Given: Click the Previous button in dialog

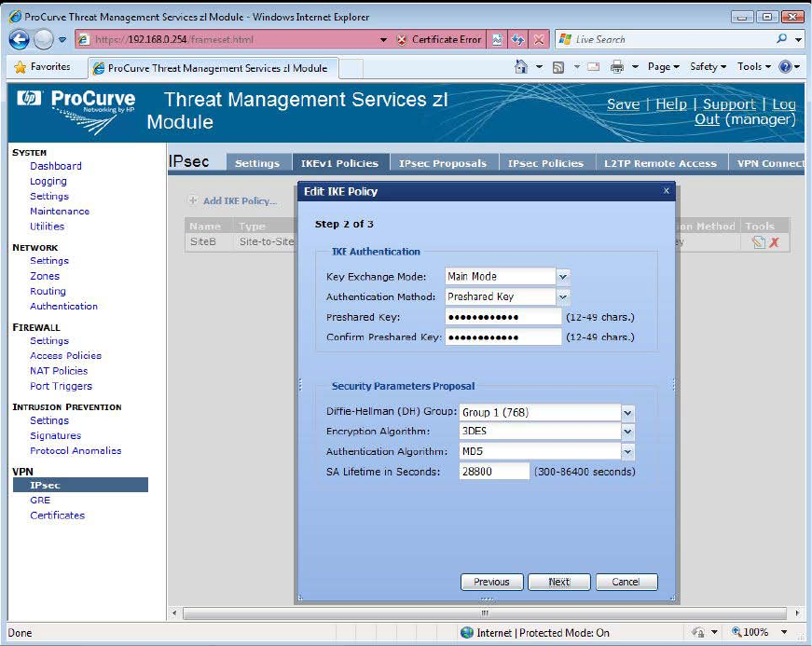Looking at the screenshot, I should coord(491,582).
